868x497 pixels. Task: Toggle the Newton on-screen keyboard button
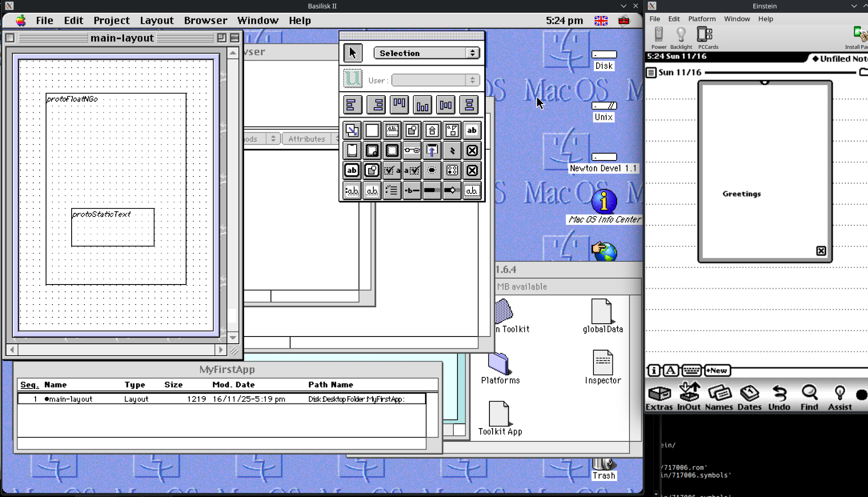click(691, 370)
